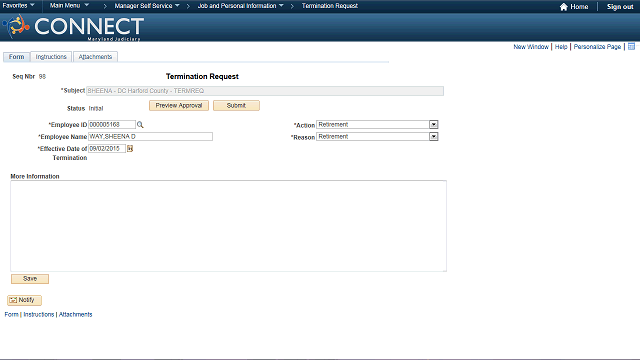Open the Favorites menu

coord(18,6)
